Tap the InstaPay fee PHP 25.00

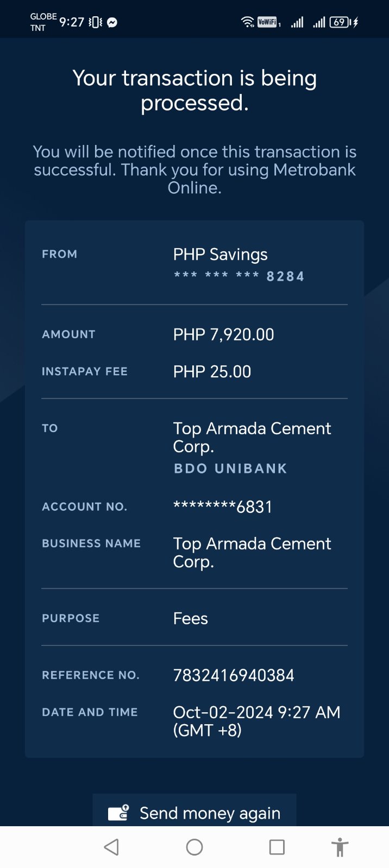(x=212, y=372)
